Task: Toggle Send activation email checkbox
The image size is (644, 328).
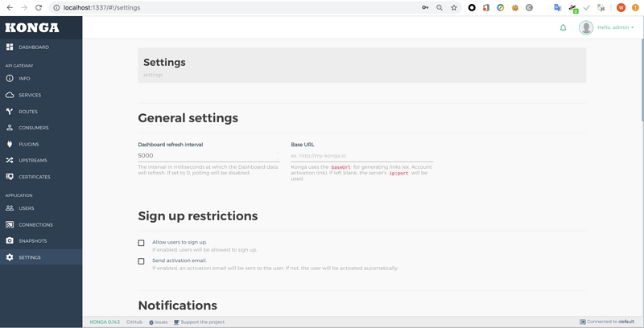Action: coord(141,261)
